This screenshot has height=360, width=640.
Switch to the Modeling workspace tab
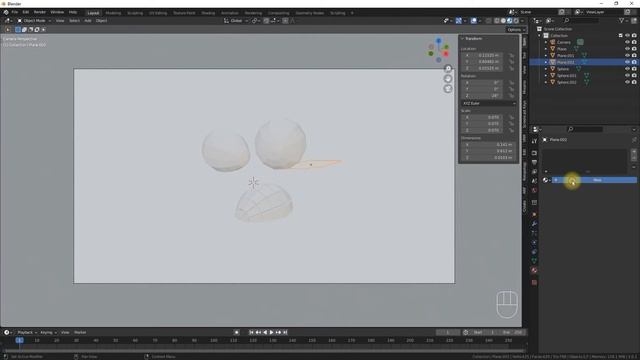[113, 13]
